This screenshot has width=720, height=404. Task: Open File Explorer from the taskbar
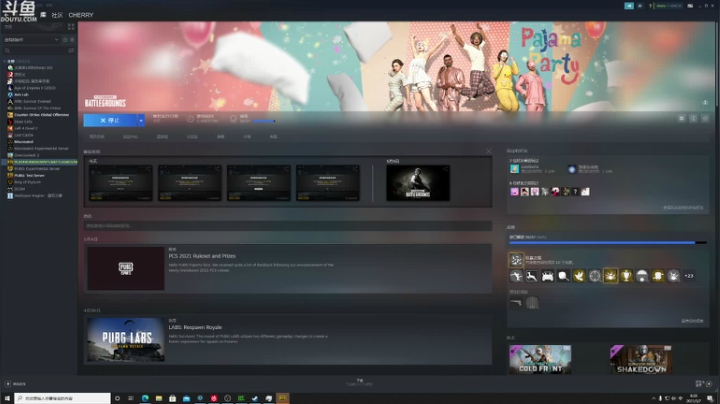[159, 398]
